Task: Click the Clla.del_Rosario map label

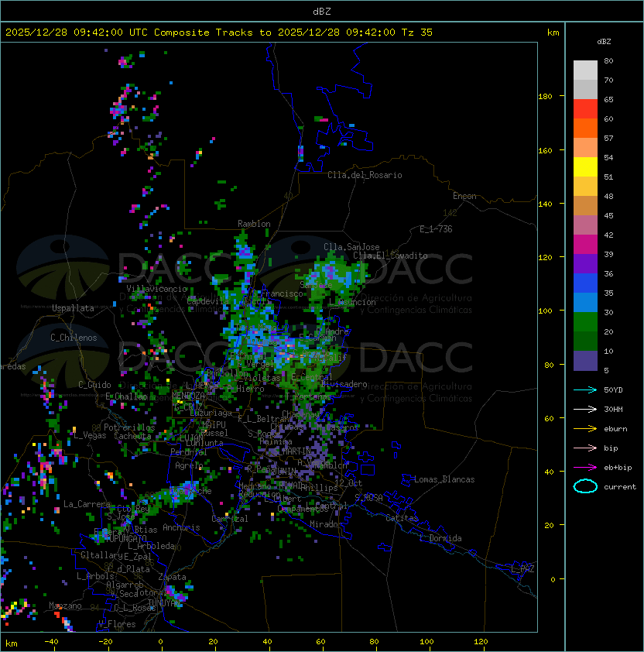Action: (x=365, y=175)
